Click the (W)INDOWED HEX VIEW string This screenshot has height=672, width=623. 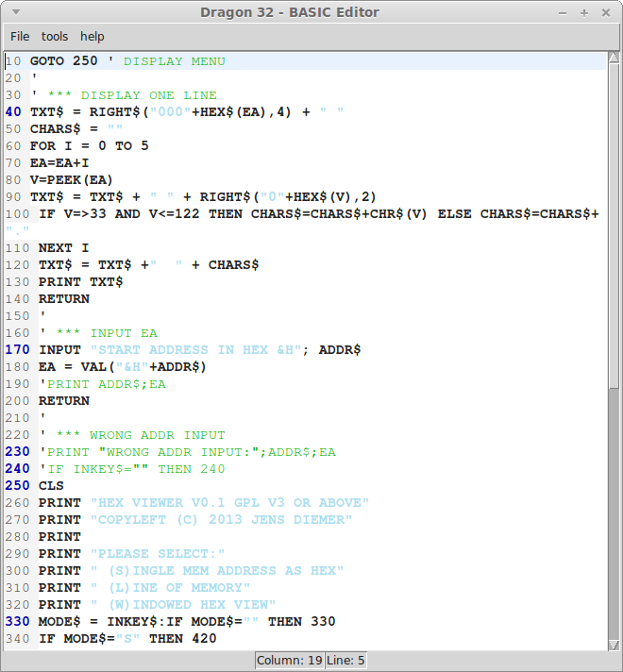click(183, 605)
